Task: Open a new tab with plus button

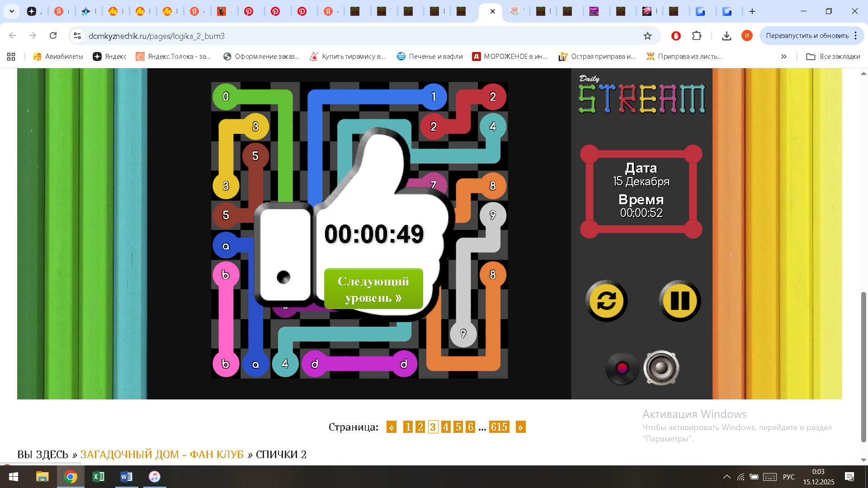Action: (x=752, y=11)
